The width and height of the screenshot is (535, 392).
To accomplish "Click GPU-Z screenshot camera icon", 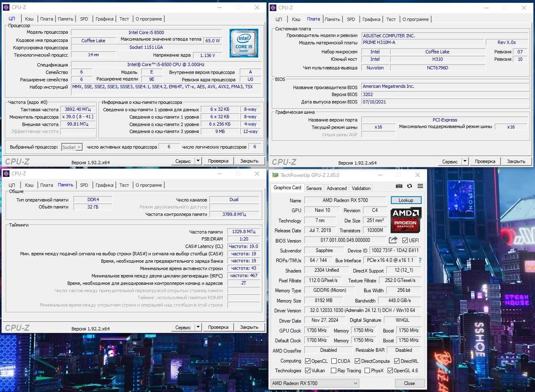I will coord(399,186).
